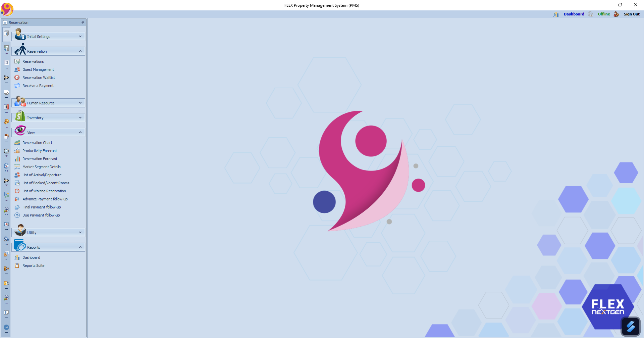This screenshot has height=338, width=644.
Task: Click the List of Waiting Reservation clock icon
Action: (17, 191)
